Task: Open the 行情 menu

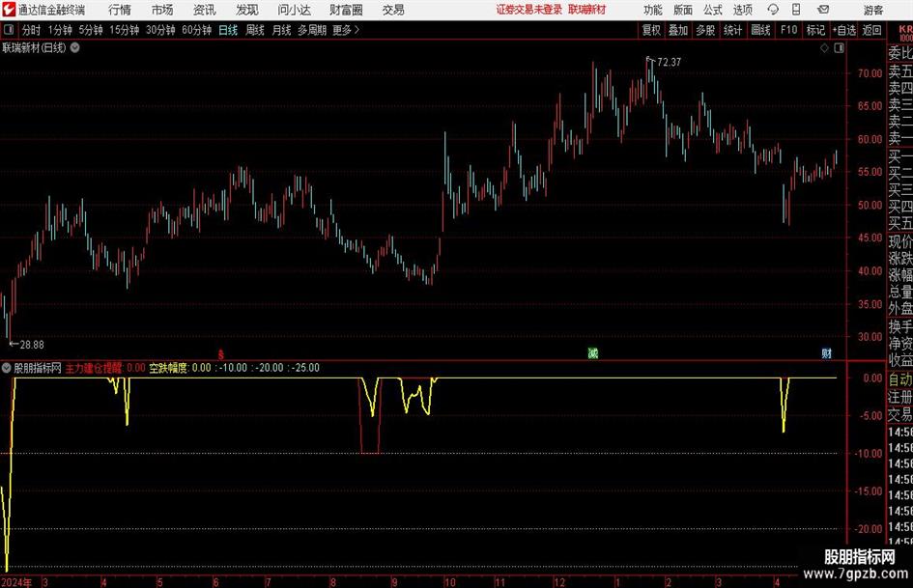Action: click(x=120, y=10)
